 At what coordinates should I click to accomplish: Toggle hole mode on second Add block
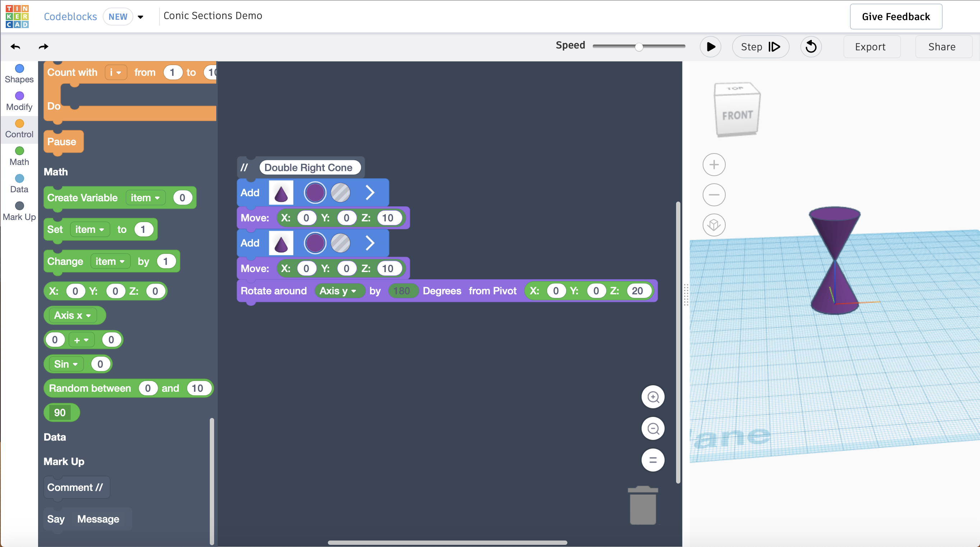click(340, 243)
